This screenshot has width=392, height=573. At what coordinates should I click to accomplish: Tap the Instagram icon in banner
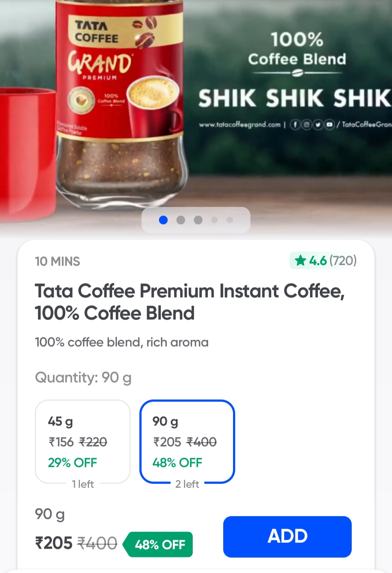point(307,125)
